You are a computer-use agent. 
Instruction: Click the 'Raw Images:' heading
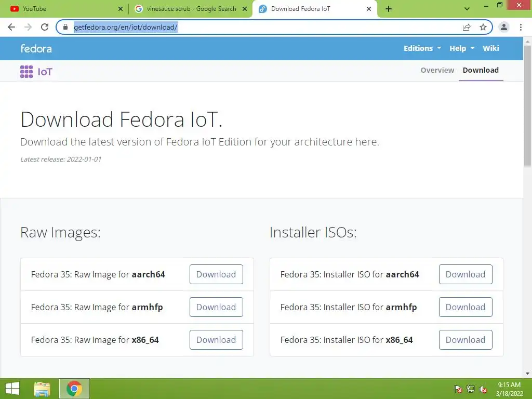tap(60, 233)
